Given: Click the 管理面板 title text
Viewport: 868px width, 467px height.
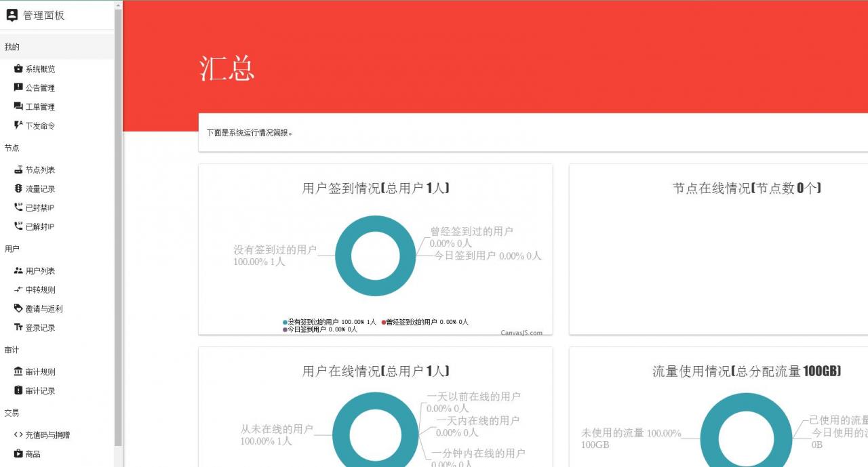Looking at the screenshot, I should coord(44,15).
